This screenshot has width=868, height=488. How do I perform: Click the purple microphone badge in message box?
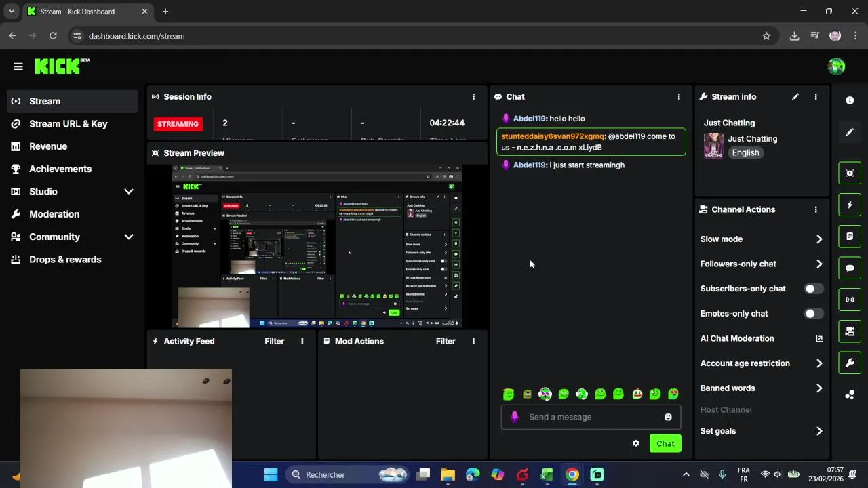[514, 417]
